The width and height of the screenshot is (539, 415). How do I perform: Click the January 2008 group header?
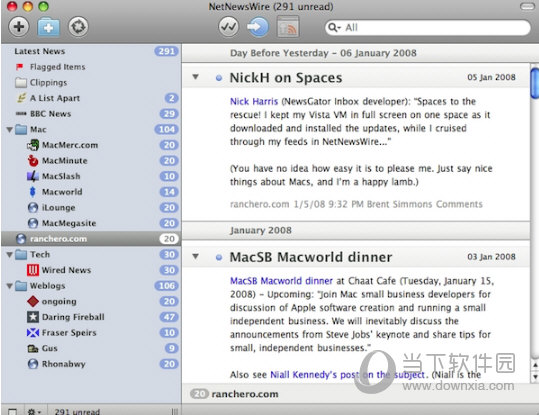click(261, 230)
